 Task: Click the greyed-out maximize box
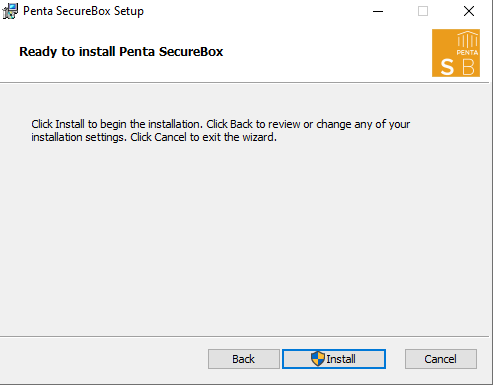point(423,11)
